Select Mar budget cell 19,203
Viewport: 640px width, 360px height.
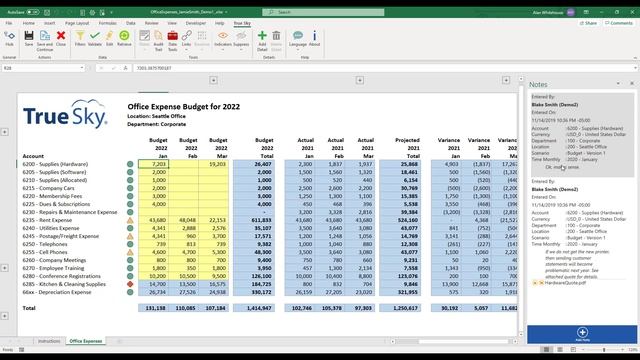tap(213, 164)
